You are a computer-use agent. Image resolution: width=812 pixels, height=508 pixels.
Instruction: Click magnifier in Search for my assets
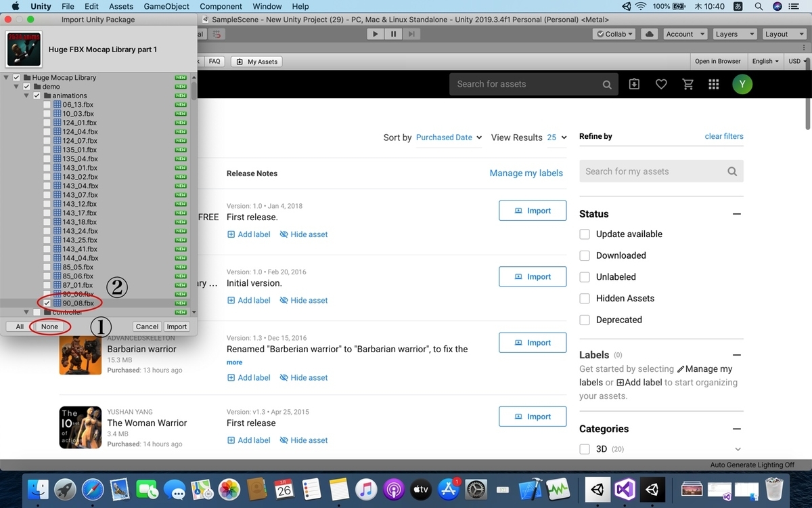(x=732, y=171)
